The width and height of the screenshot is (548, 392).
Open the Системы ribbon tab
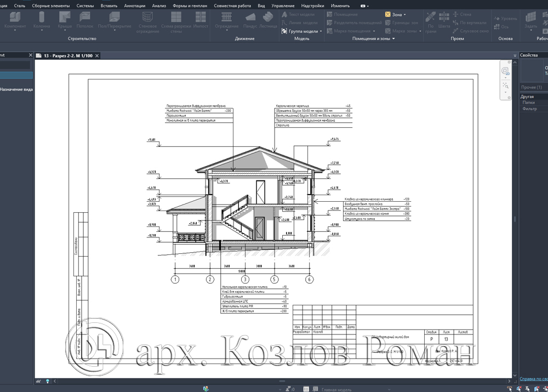(85, 5)
